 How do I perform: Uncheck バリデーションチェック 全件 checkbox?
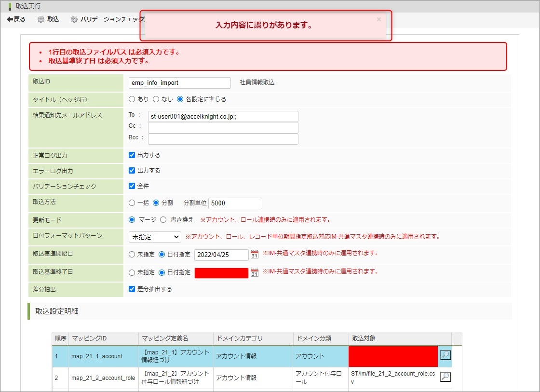coord(132,186)
